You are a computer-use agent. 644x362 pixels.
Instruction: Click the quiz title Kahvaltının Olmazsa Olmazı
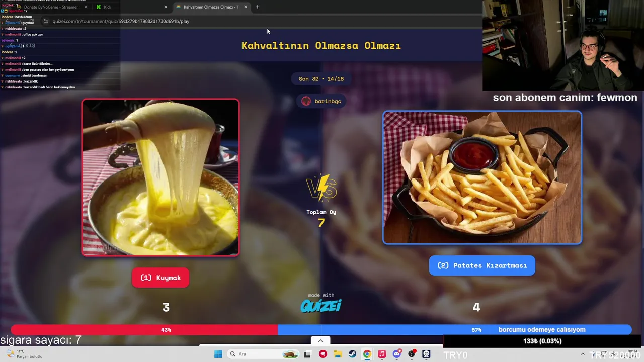click(x=321, y=46)
